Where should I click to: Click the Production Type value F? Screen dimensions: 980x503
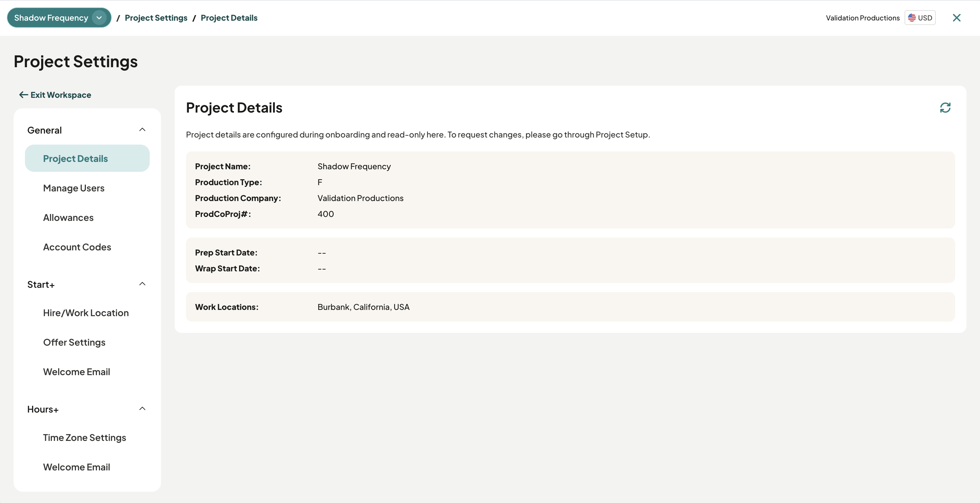320,182
